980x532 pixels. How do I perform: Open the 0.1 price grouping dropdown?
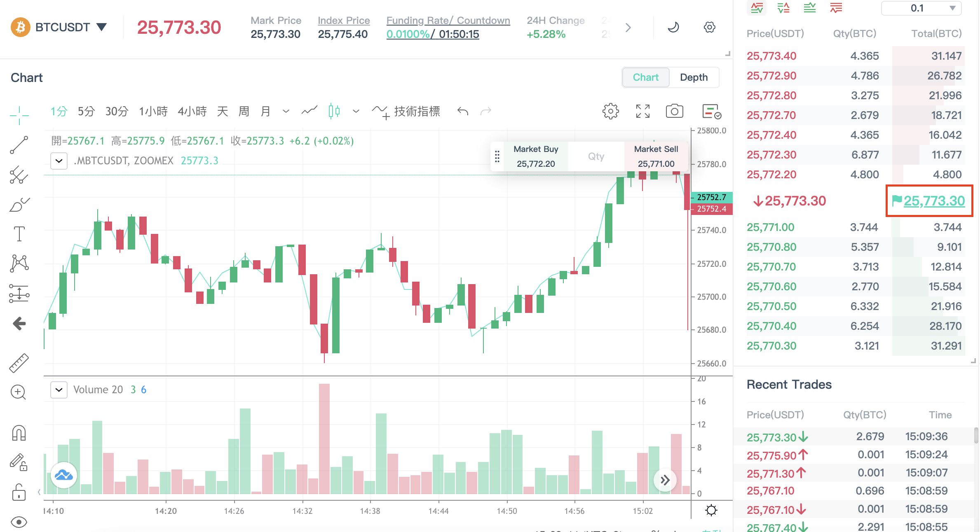click(921, 8)
